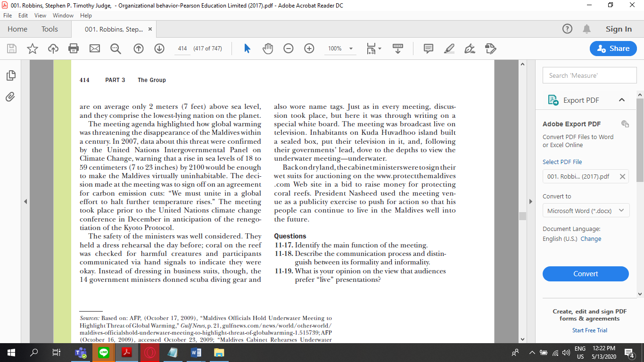Click the Windows Start button
This screenshot has width=644, height=362.
tap(11, 353)
